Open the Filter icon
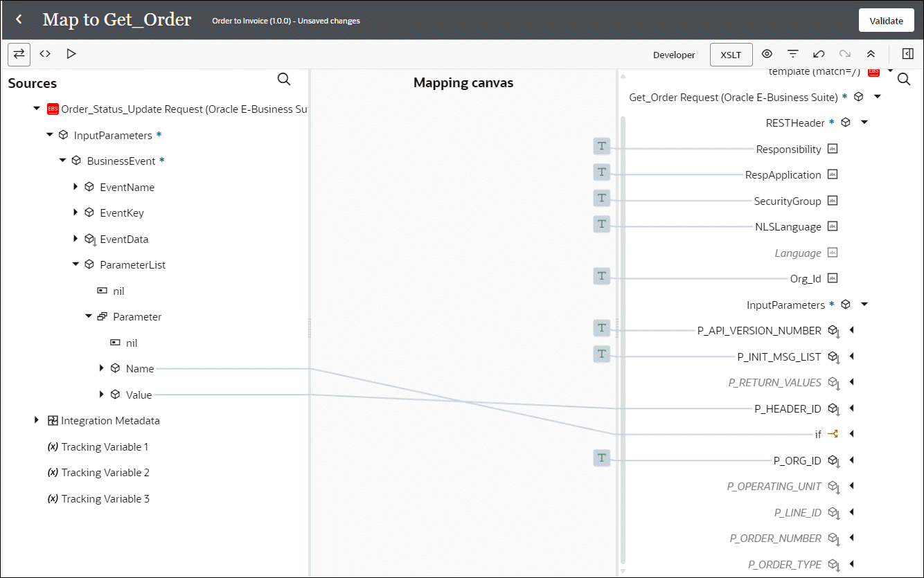 (x=793, y=54)
